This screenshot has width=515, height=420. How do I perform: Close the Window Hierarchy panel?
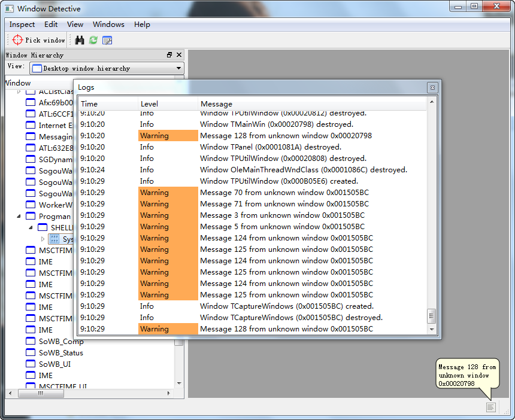[179, 55]
